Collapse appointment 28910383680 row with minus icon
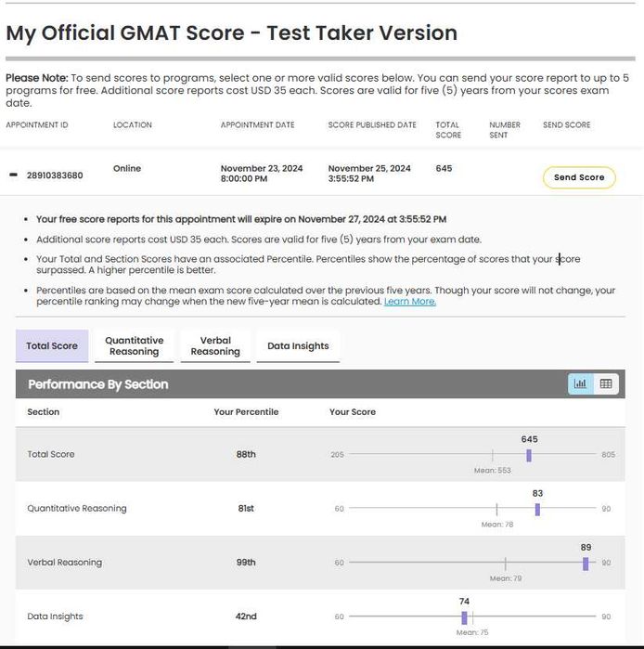Image resolution: width=644 pixels, height=649 pixels. tap(13, 175)
